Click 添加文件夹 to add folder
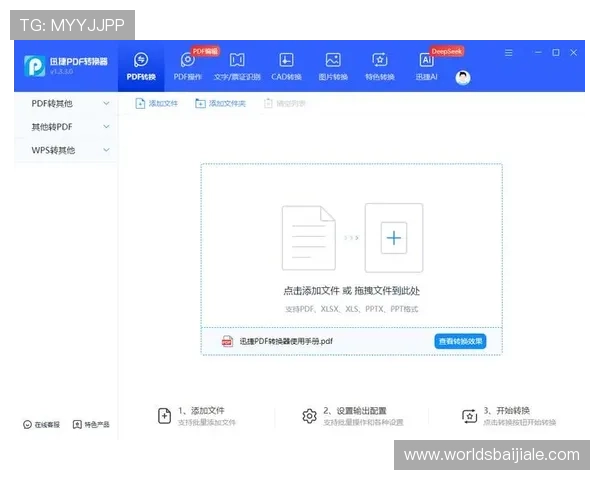 (x=220, y=103)
